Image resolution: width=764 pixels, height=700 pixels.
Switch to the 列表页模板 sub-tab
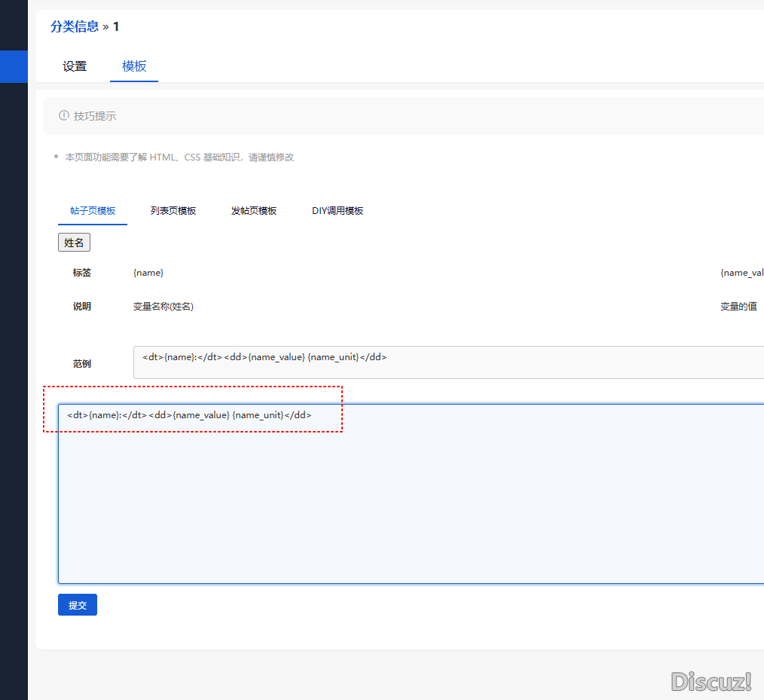click(173, 211)
